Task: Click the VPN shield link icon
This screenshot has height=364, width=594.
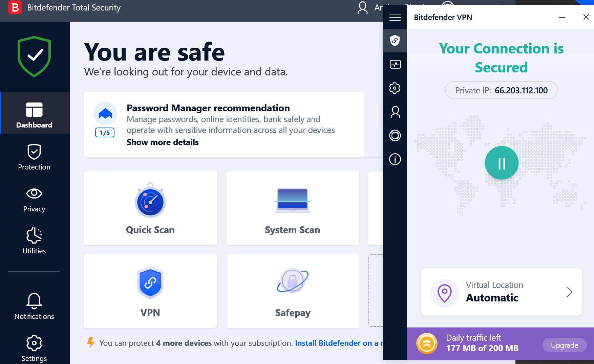Action: coord(150,283)
